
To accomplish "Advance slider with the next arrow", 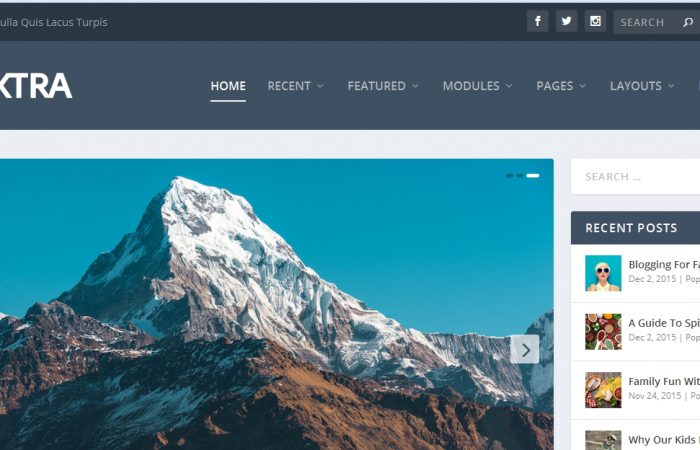I will tap(525, 350).
